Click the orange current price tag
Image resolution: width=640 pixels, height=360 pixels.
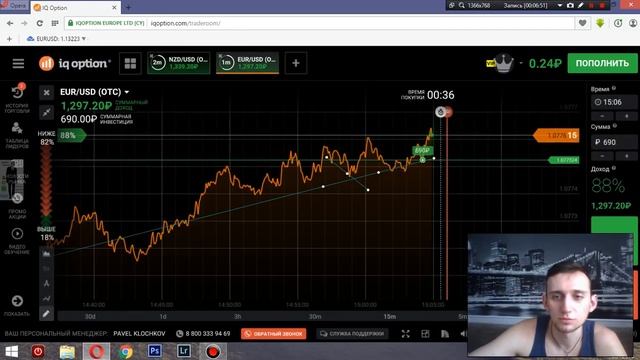[x=556, y=136]
